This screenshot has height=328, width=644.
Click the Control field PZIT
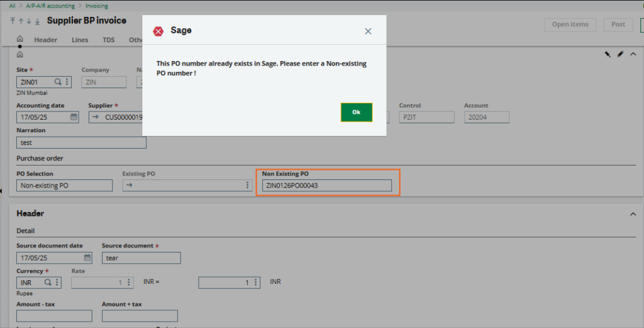point(427,117)
